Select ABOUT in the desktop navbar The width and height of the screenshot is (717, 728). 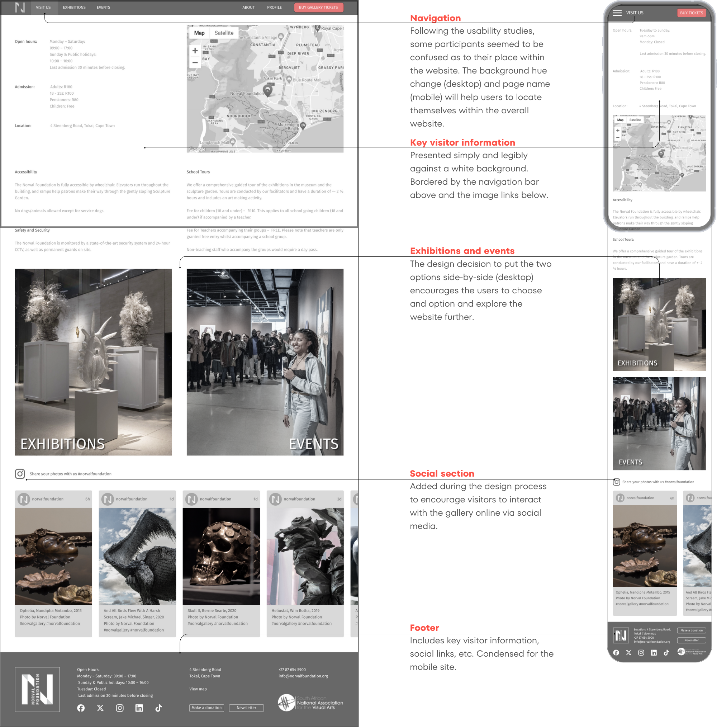248,8
